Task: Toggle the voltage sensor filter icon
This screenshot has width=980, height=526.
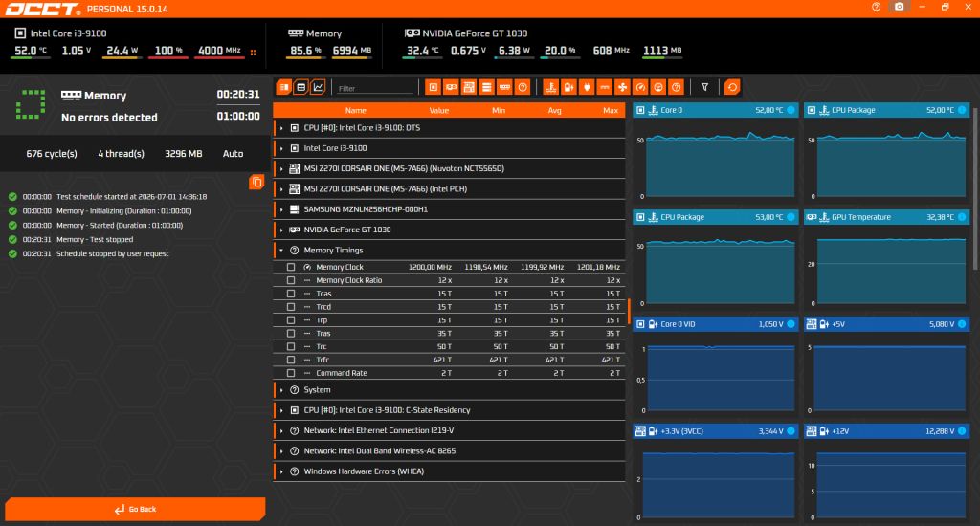Action: pyautogui.click(x=568, y=87)
